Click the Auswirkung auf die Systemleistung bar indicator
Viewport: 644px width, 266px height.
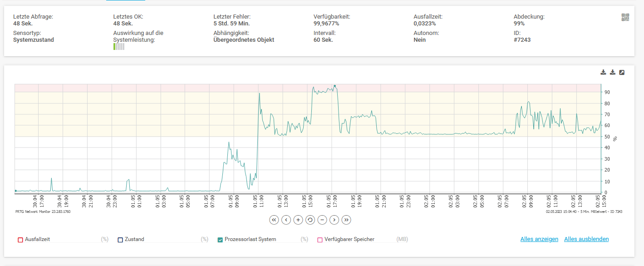tap(119, 46)
